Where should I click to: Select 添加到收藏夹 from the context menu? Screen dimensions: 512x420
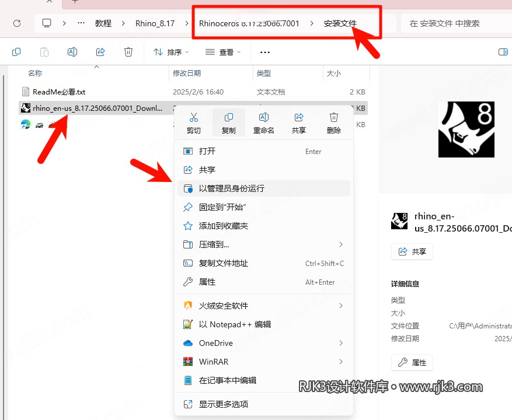point(264,226)
